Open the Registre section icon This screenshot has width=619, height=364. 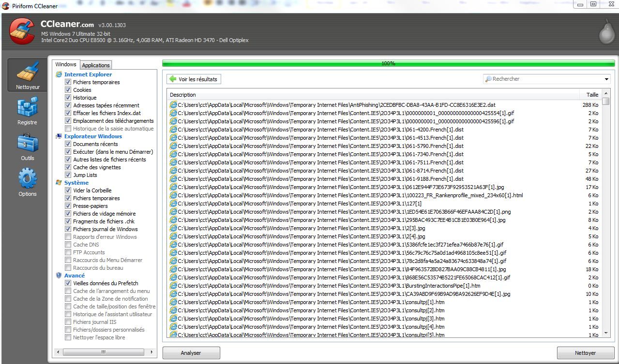point(27,107)
